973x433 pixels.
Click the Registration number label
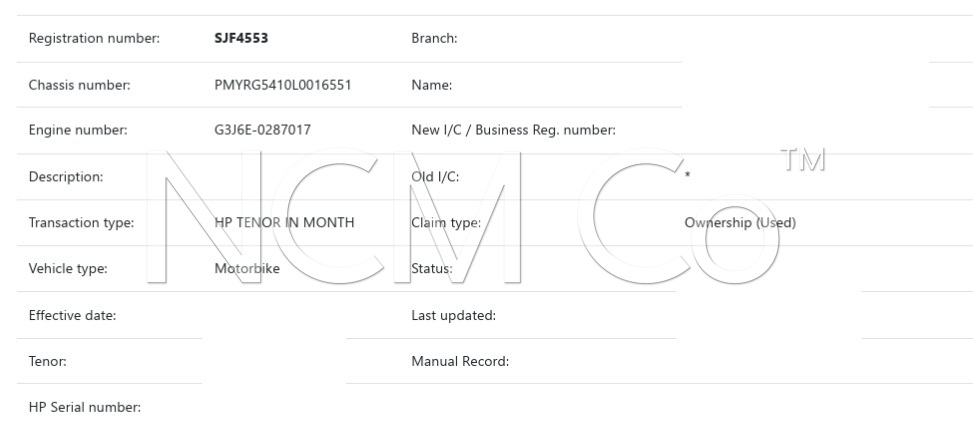pos(95,39)
